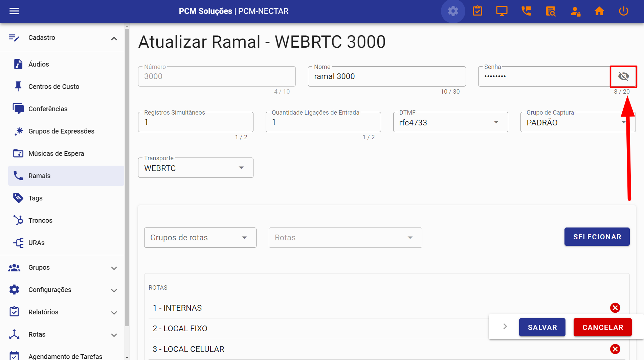Open the search records icon in header

(x=551, y=11)
